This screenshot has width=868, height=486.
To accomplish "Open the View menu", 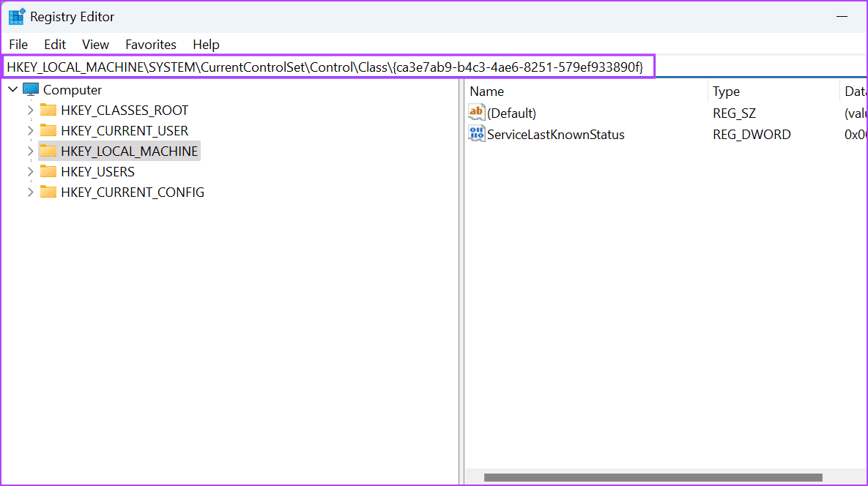I will (x=95, y=44).
